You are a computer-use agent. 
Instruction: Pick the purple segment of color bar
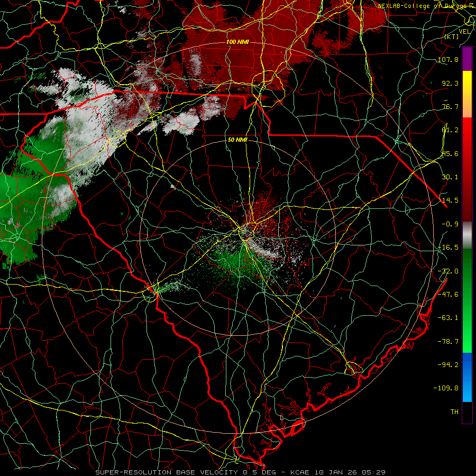(x=467, y=59)
